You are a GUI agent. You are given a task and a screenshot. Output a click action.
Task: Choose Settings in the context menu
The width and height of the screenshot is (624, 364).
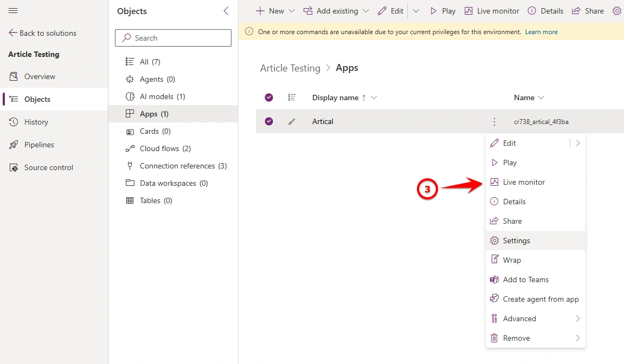pos(536,240)
